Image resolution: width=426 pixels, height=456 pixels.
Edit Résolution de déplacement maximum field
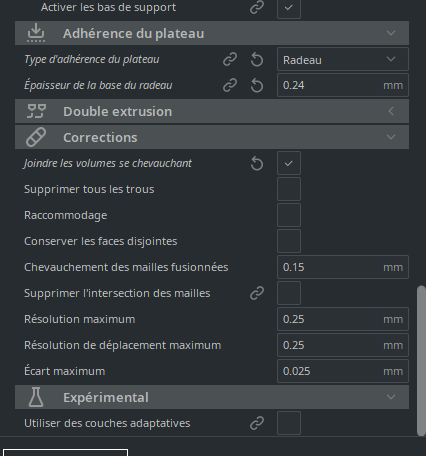[x=343, y=345]
